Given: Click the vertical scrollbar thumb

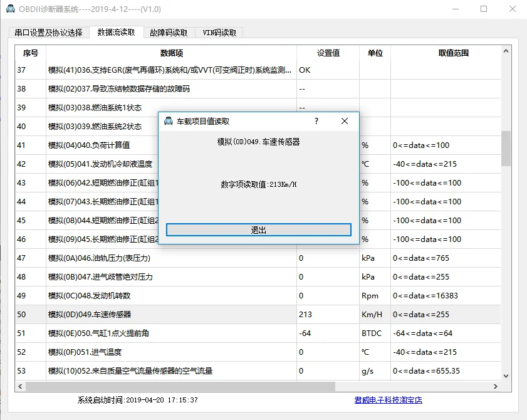Looking at the screenshot, I should tap(506, 148).
